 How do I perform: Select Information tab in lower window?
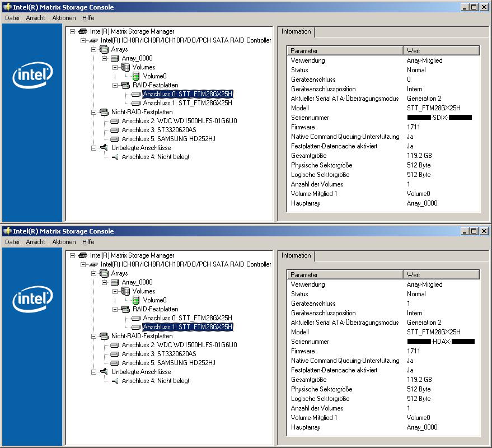pos(296,255)
